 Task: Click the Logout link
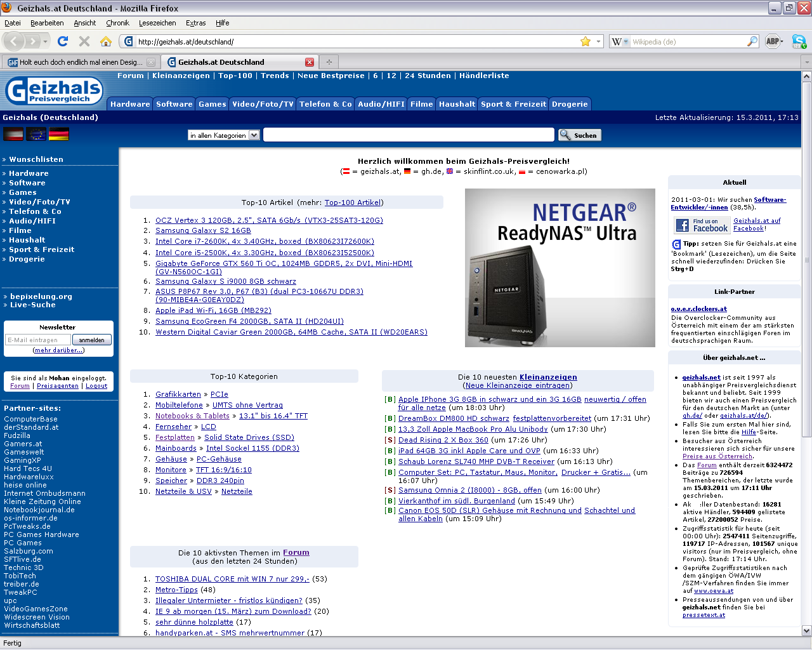point(96,386)
